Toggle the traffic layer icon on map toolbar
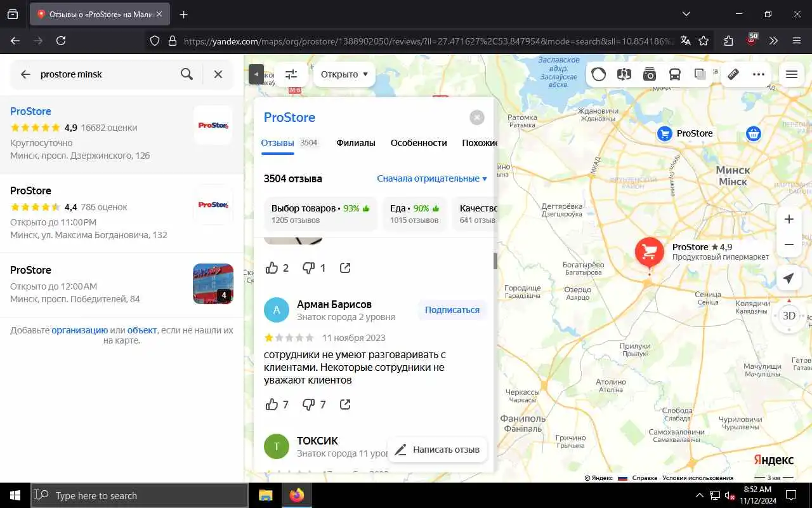The height and width of the screenshot is (508, 812). [x=599, y=74]
